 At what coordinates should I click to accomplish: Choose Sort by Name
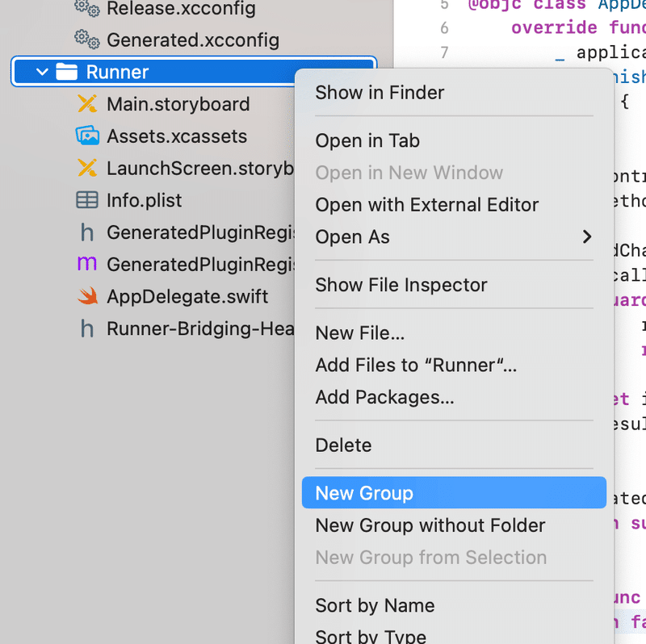(454, 606)
